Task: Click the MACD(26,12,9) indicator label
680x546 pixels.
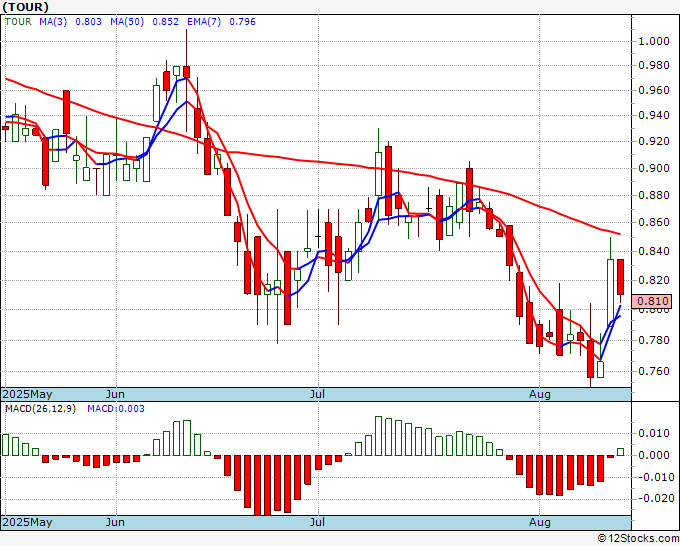Action: tap(40, 409)
